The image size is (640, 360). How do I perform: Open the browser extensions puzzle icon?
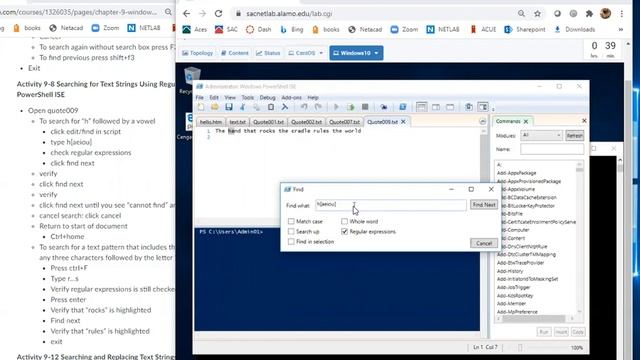pyautogui.click(x=589, y=13)
